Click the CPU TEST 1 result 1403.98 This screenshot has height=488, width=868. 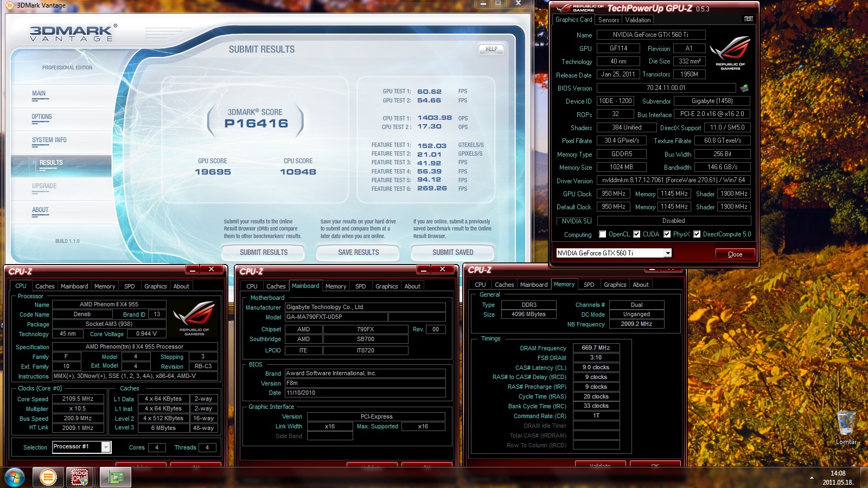point(435,118)
